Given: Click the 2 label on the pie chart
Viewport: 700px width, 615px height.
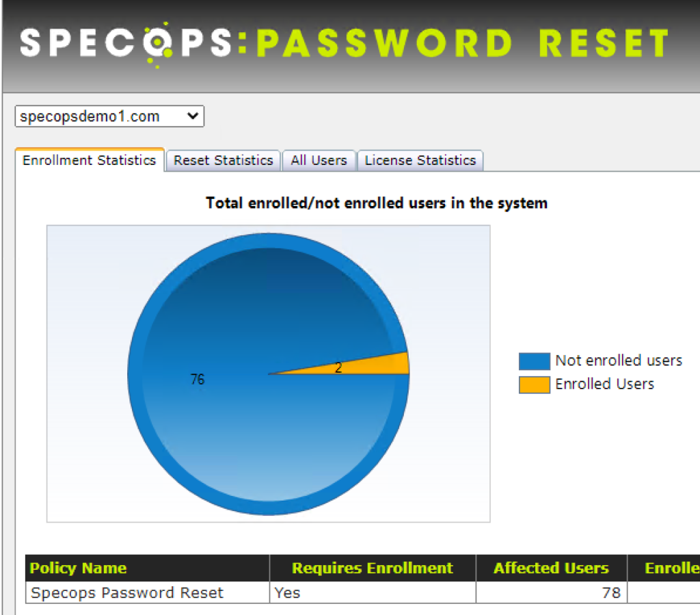Looking at the screenshot, I should pos(338,367).
